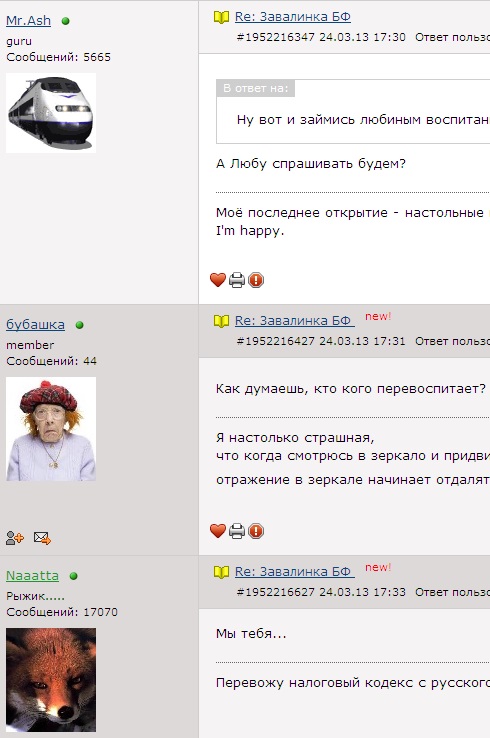Open 'Re: Завалинка БФ' title at 17:33
The width and height of the screenshot is (490, 738).
(295, 572)
